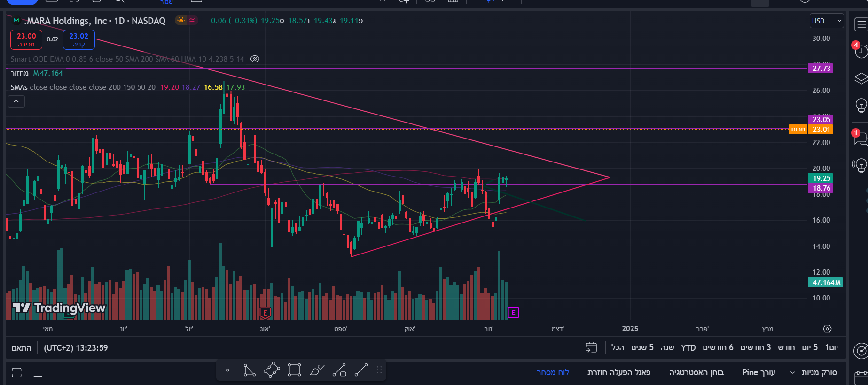The width and height of the screenshot is (868, 385).
Task: Click the red earnings E marker
Action: 265,312
